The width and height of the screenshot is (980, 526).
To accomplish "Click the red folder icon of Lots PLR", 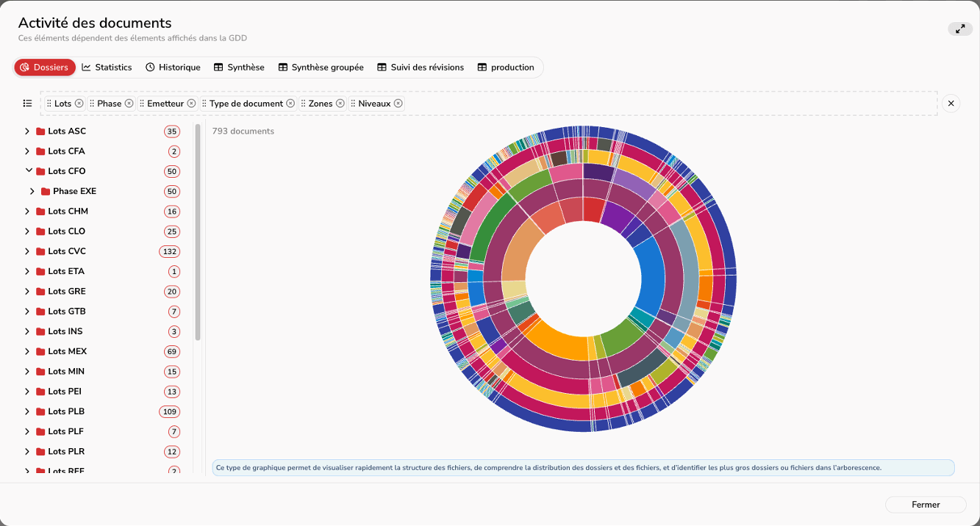I will pos(40,452).
